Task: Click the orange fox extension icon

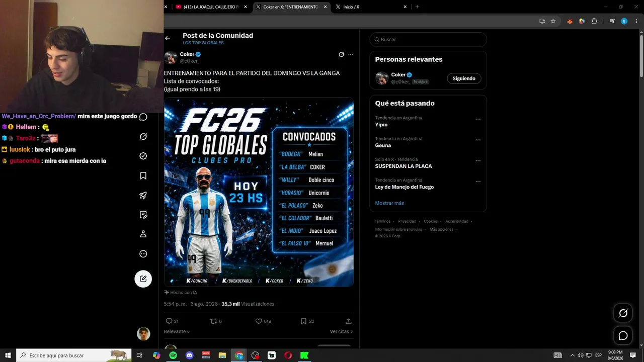Action: pos(570,21)
